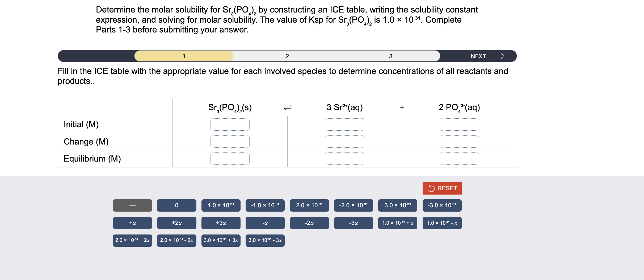Select the 3.0 × 10⁻³¹ + 3x tile
The width and height of the screenshot is (644, 280).
tap(221, 240)
